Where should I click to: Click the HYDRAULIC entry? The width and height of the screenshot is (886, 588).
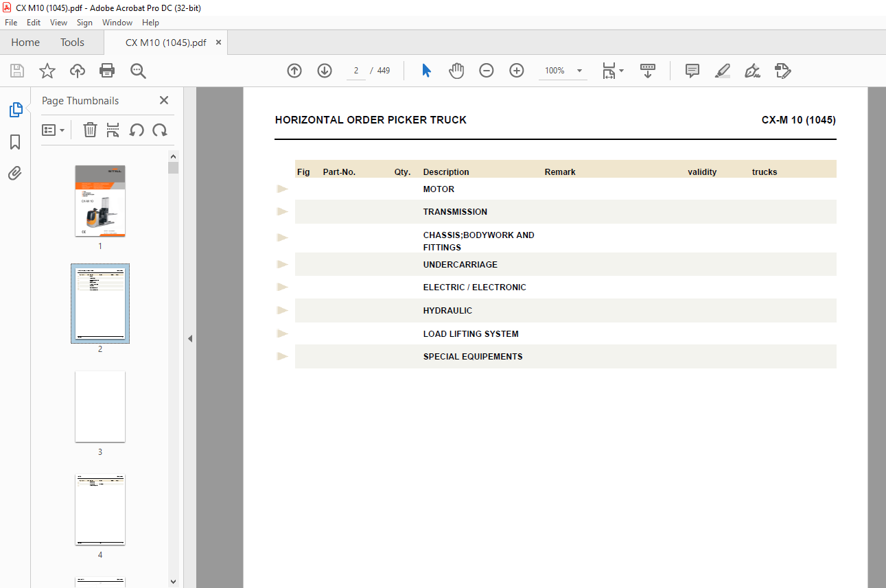coord(447,311)
